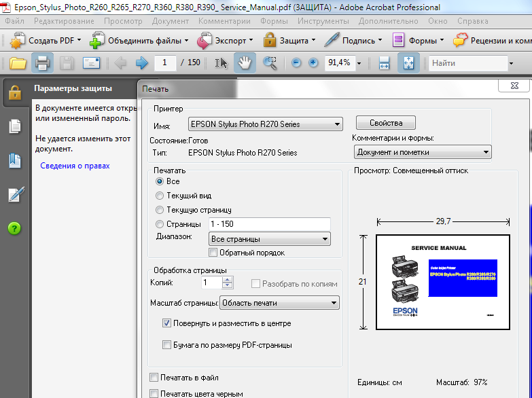Select the Hand tool
This screenshot has width=532, height=398.
click(x=245, y=63)
